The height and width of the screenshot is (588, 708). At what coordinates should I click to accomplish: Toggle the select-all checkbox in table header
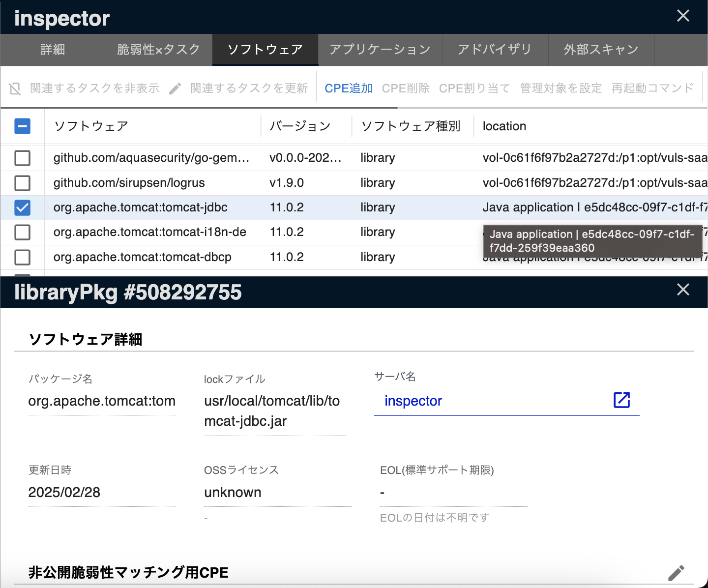point(23,126)
